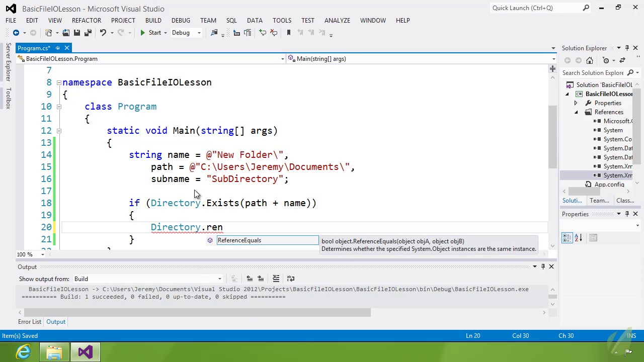This screenshot has width=644, height=362.
Task: Click the Save Program.cs icon
Action: [x=76, y=33]
